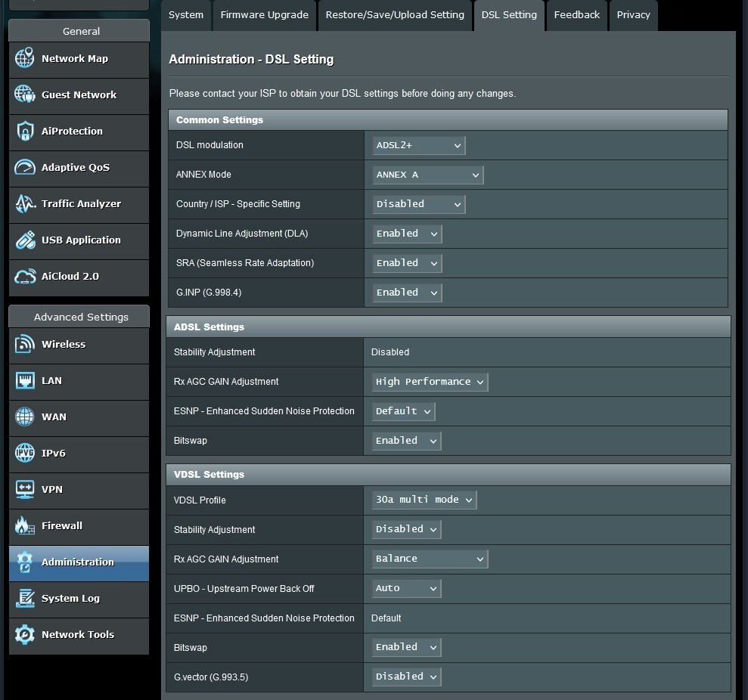Viewport: 748px width, 700px height.
Task: Click the Network Map menu label
Action: click(x=75, y=59)
